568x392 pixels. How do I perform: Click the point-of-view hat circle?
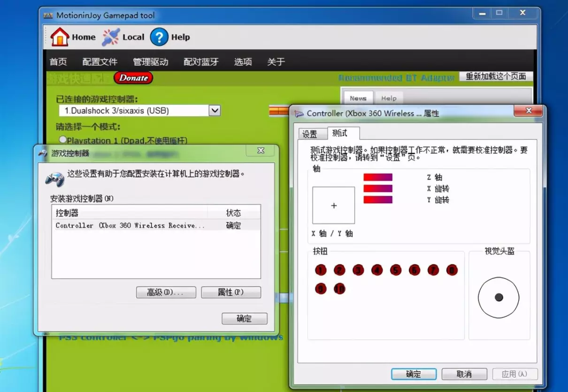pos(499,297)
